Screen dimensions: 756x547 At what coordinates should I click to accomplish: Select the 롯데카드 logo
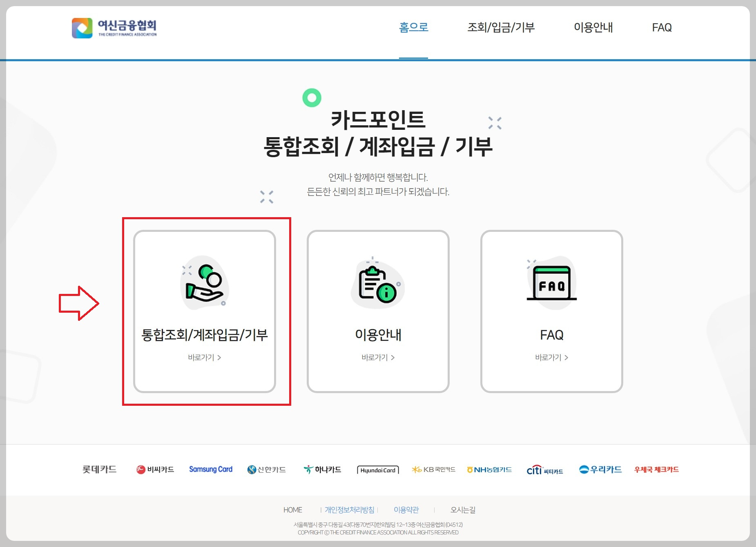tap(99, 469)
